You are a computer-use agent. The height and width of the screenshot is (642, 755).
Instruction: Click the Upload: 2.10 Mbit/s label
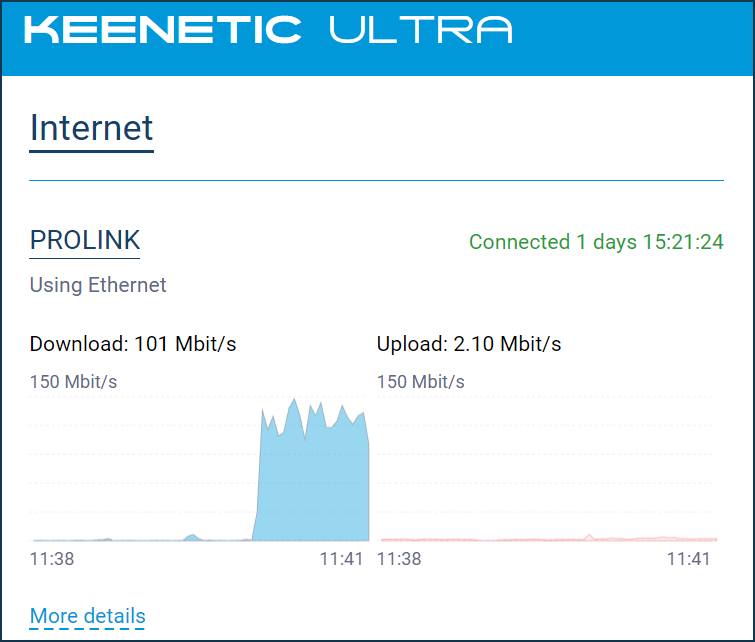point(469,344)
